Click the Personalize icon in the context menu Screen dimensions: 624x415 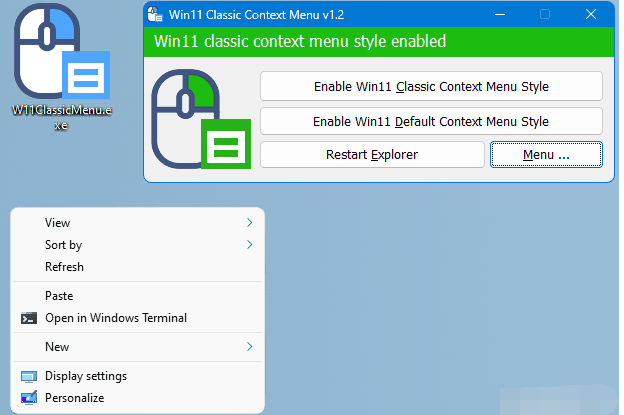tap(29, 398)
